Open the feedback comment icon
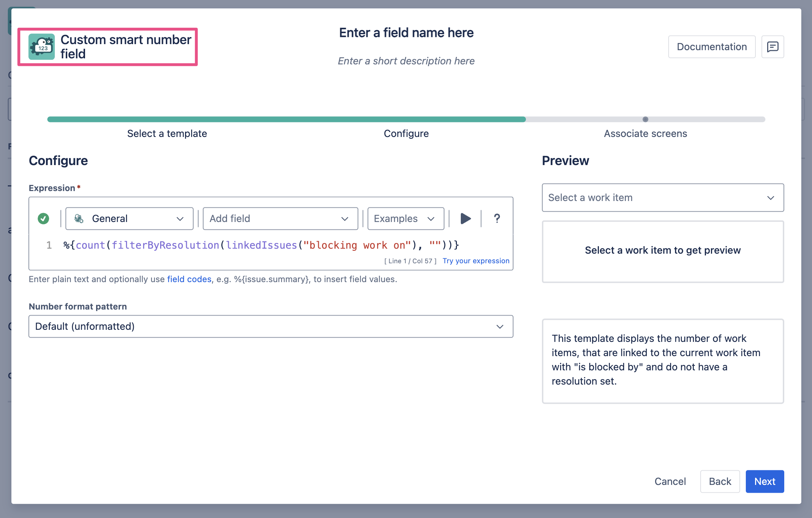Viewport: 812px width, 518px height. [x=773, y=47]
